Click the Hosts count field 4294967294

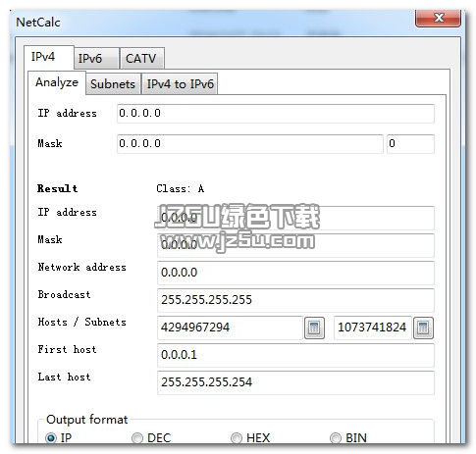pos(230,328)
